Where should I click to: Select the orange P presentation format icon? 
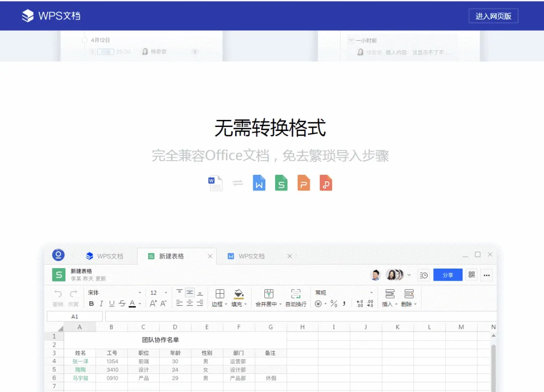(304, 183)
